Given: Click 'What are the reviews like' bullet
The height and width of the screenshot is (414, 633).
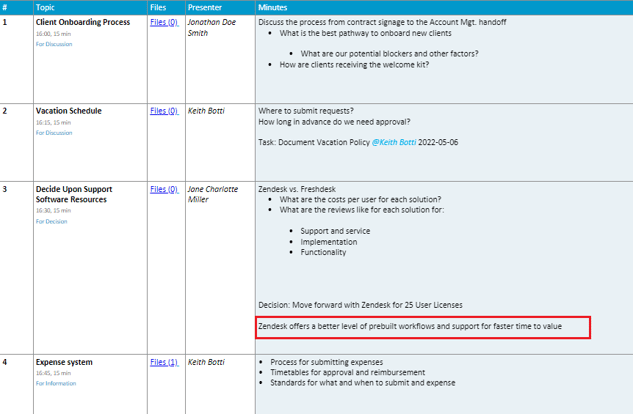Looking at the screenshot, I should tap(362, 210).
